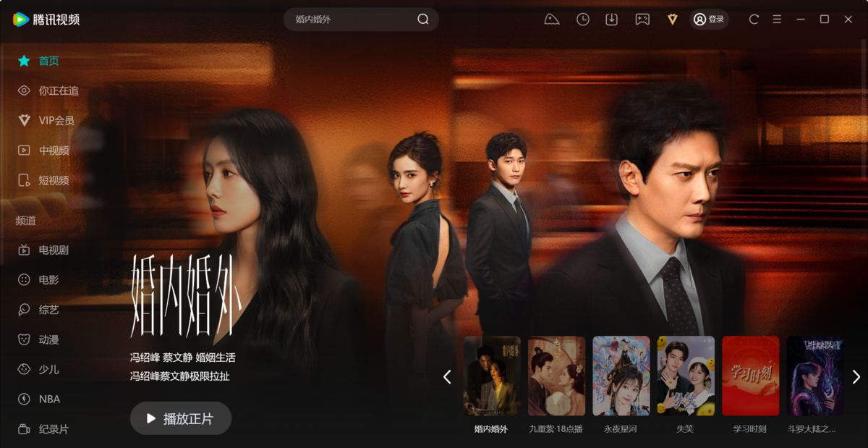Screen dimensions: 868x448
Task: Open 短视频 in sidebar
Action: [54, 180]
